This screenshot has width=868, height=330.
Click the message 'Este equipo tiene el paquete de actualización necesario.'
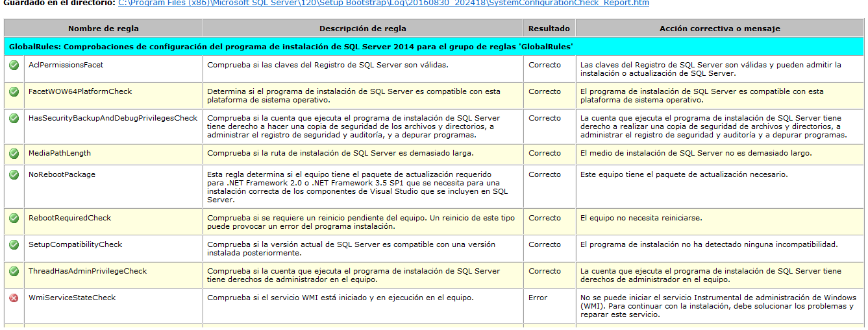684,174
